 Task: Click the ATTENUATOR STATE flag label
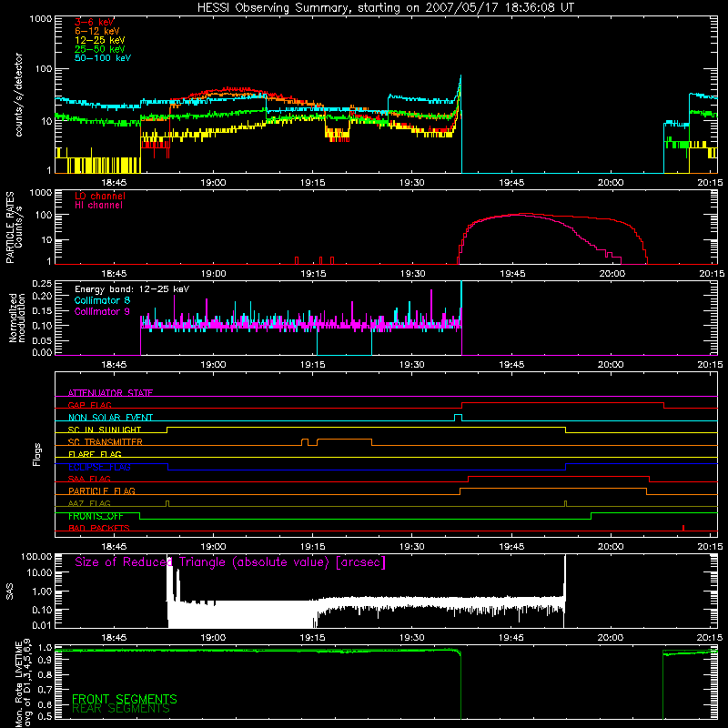[x=110, y=393]
